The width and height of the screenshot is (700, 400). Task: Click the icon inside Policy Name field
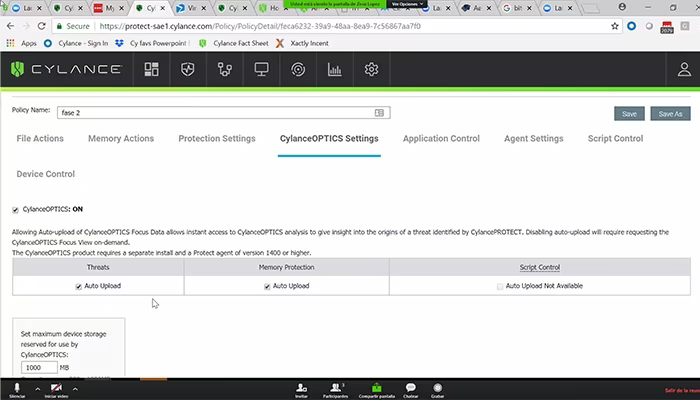379,113
